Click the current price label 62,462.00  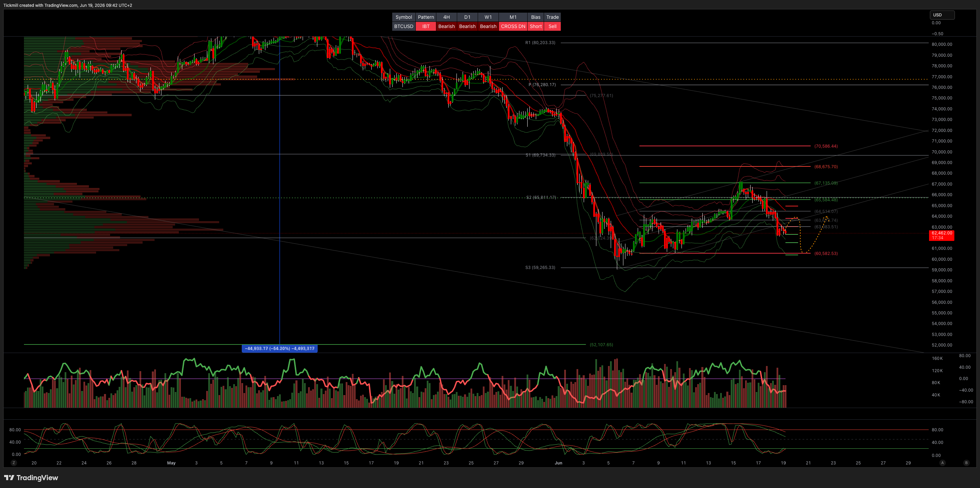[941, 235]
